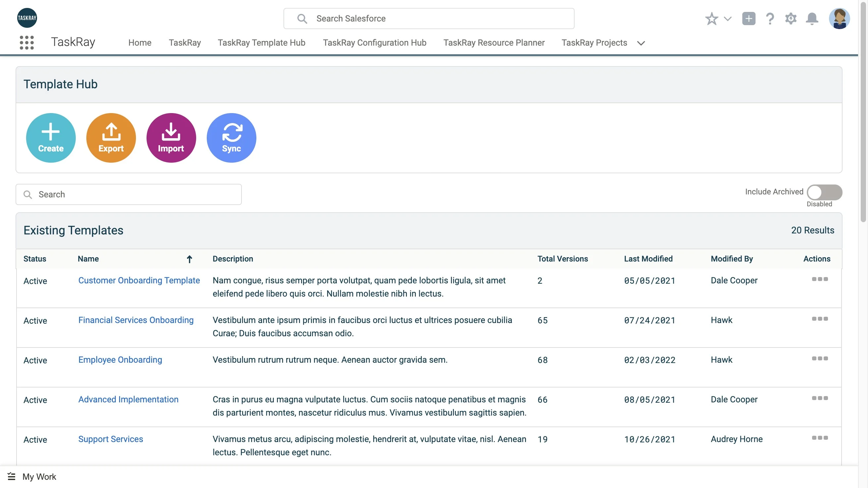Click version count 68 cell
Viewport: 868px width, 488px height.
tap(542, 360)
